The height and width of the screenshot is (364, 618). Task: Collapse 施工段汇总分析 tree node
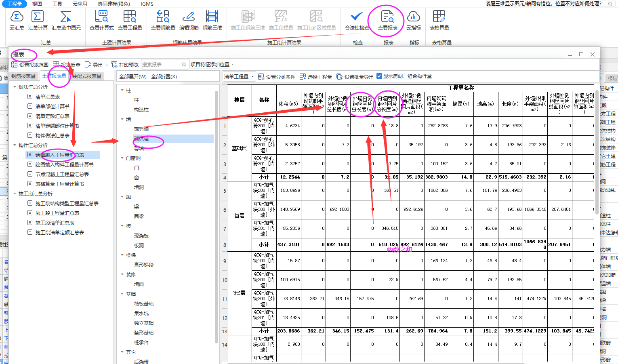click(15, 194)
